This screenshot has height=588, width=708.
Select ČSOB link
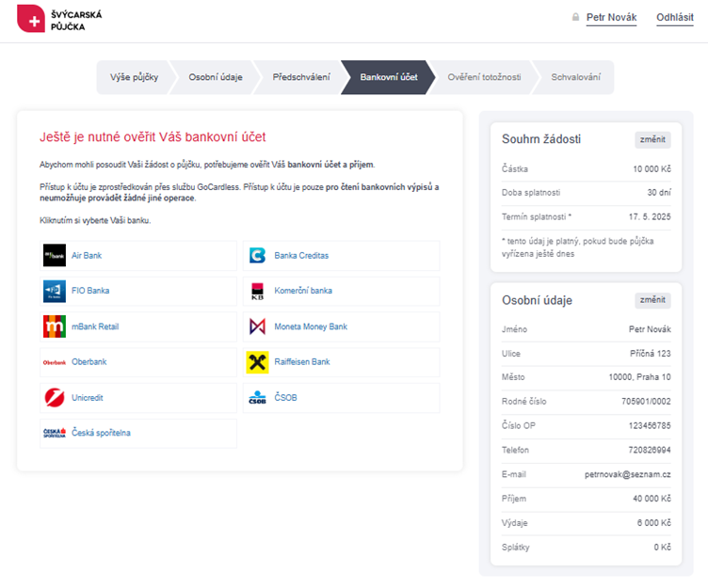click(286, 398)
